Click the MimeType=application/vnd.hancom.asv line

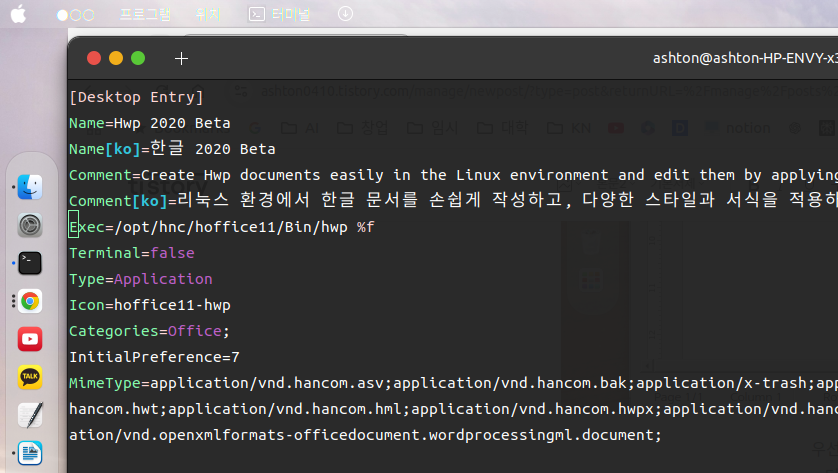click(x=453, y=383)
